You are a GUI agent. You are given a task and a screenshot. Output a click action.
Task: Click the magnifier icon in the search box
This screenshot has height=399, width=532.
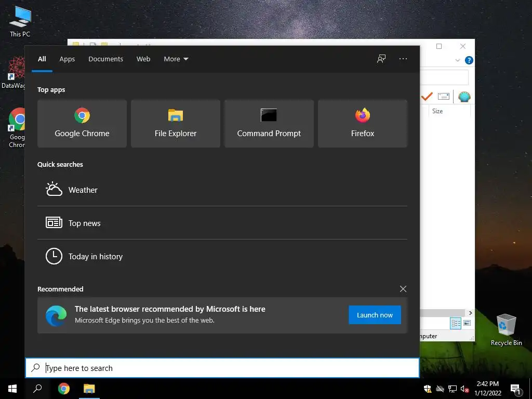click(x=36, y=367)
